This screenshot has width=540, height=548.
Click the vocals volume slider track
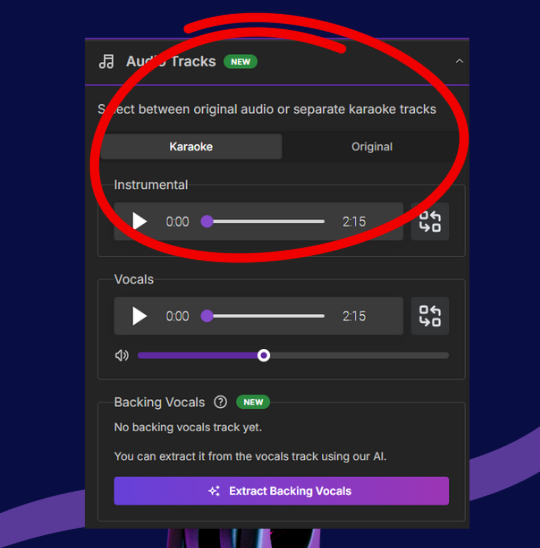tap(293, 355)
